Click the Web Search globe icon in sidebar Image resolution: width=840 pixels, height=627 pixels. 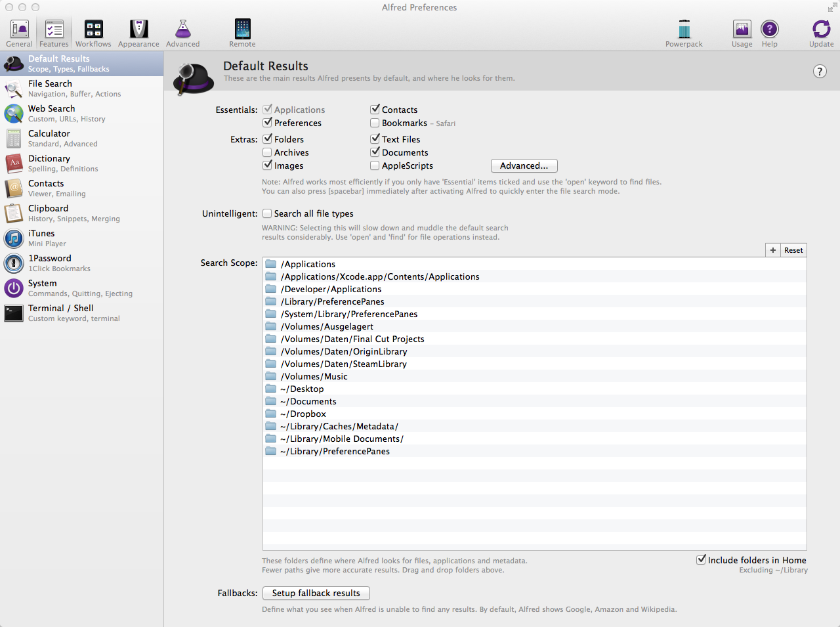click(14, 114)
